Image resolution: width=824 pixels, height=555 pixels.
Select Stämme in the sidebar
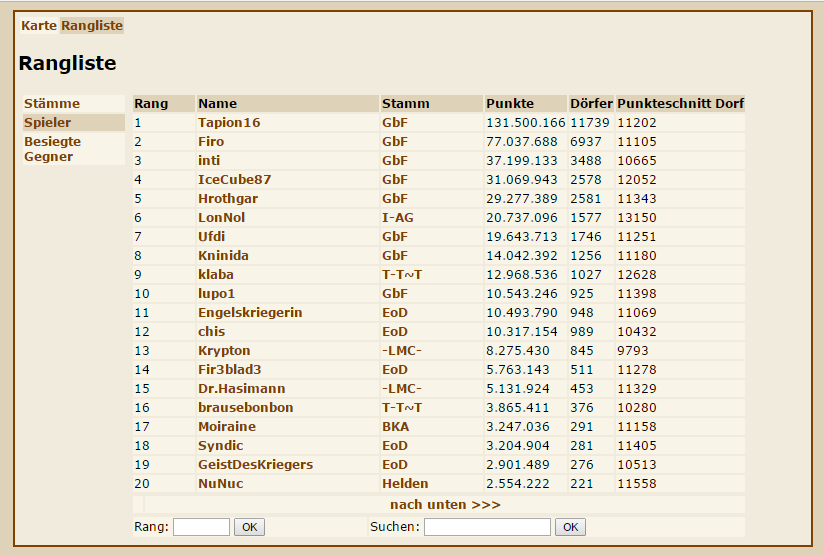point(52,104)
